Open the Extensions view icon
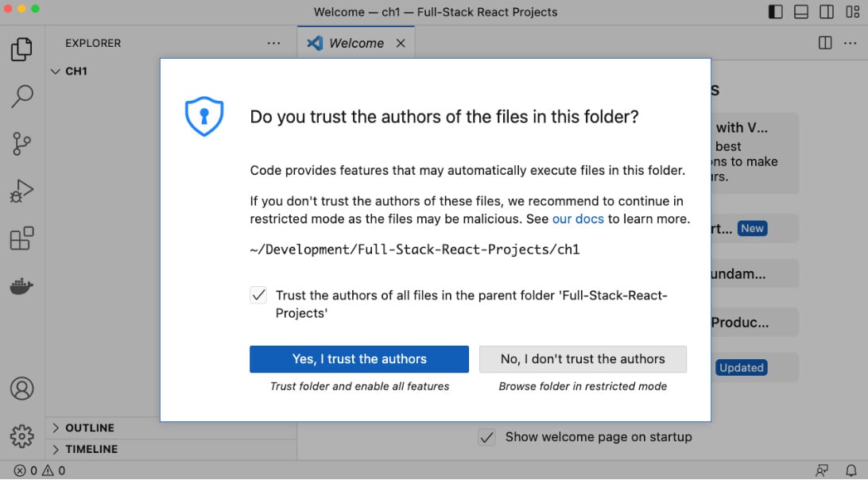The image size is (868, 480). click(x=21, y=238)
